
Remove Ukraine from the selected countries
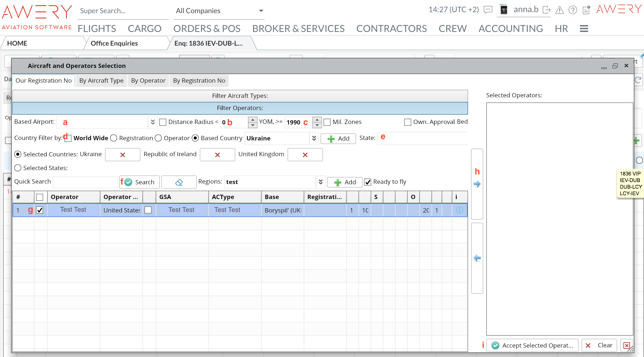(x=122, y=155)
